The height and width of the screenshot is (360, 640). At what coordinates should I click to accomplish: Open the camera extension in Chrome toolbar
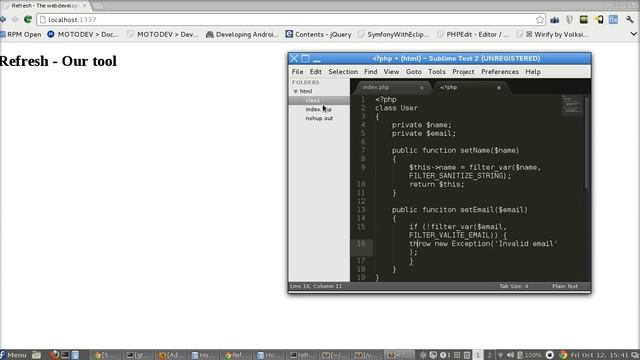[x=554, y=20]
